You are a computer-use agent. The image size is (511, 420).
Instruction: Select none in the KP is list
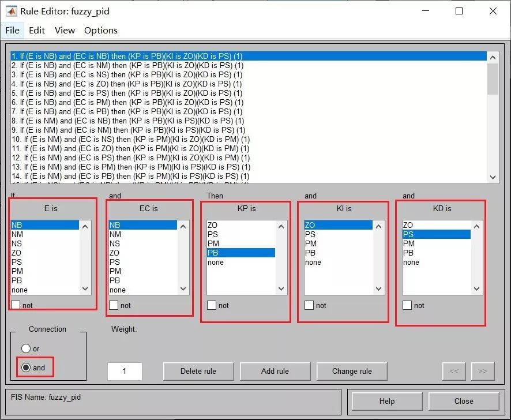tap(241, 262)
